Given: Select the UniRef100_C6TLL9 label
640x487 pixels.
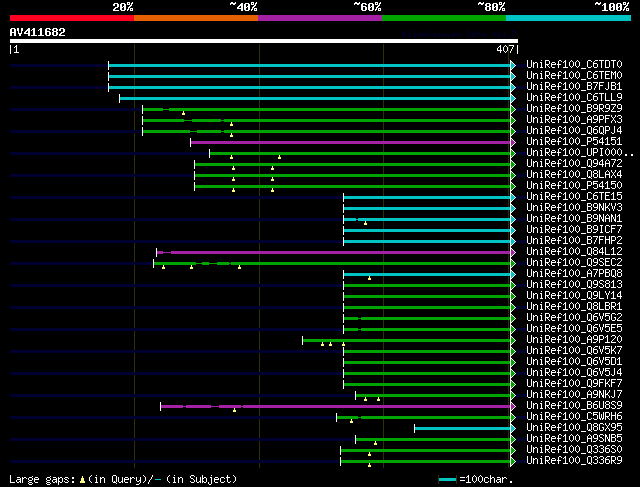Looking at the screenshot, I should [x=574, y=98].
